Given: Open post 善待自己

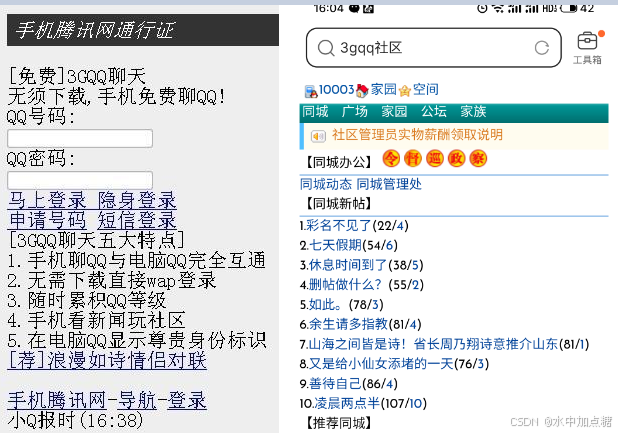Looking at the screenshot, I should [335, 383].
